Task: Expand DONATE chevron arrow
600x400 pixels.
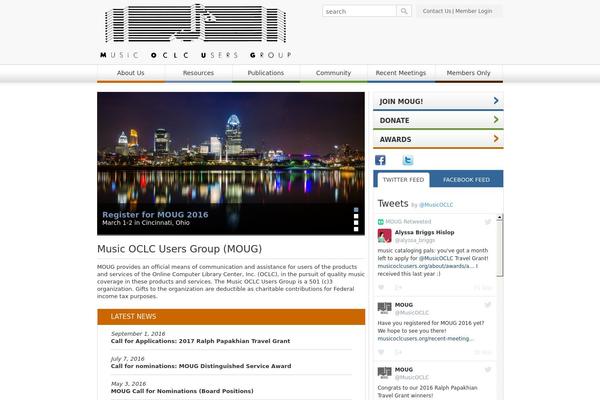Action: point(496,120)
